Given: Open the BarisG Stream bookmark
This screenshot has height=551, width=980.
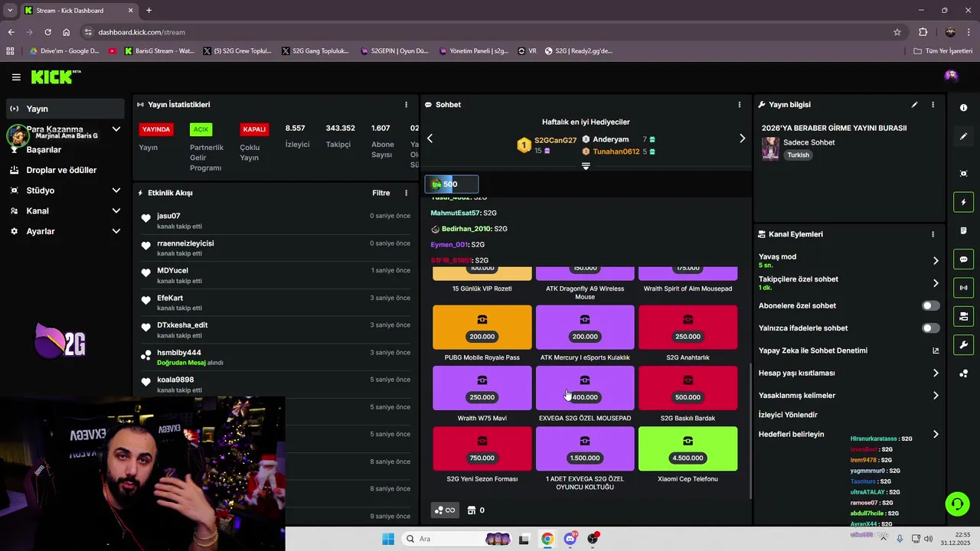Looking at the screenshot, I should (x=158, y=51).
